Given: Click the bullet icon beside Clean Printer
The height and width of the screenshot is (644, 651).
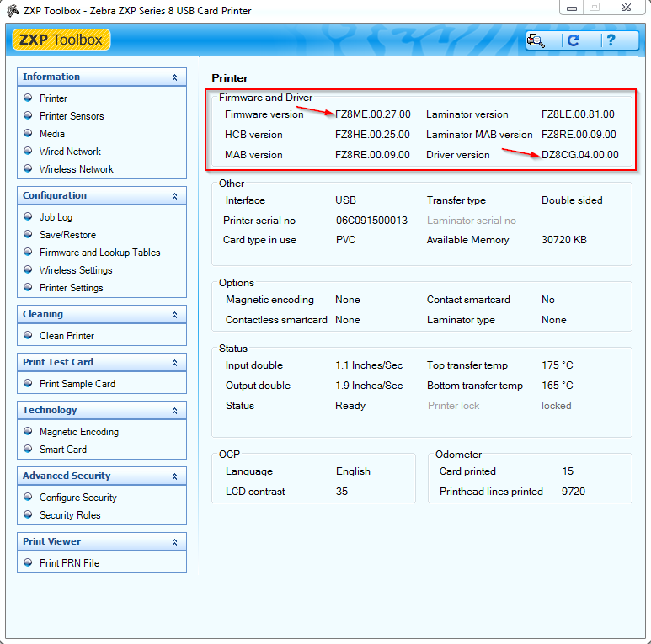Looking at the screenshot, I should (x=28, y=336).
